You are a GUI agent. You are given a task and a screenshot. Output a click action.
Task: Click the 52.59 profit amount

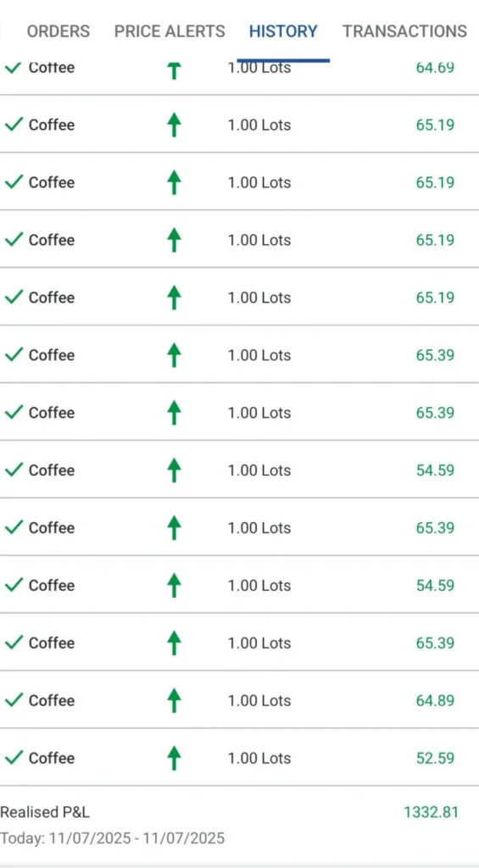(x=435, y=758)
